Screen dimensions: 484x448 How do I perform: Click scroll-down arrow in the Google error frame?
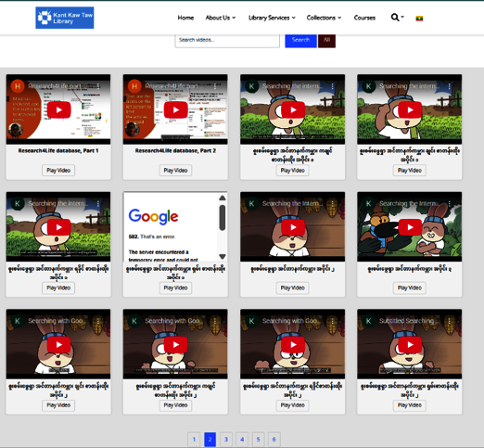[x=223, y=256]
